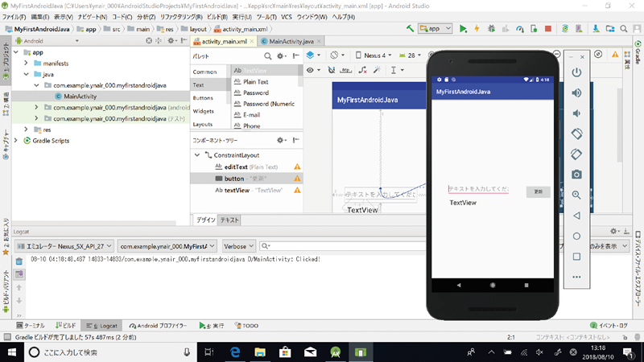Lower emulator volume with volume down icon

point(576,113)
